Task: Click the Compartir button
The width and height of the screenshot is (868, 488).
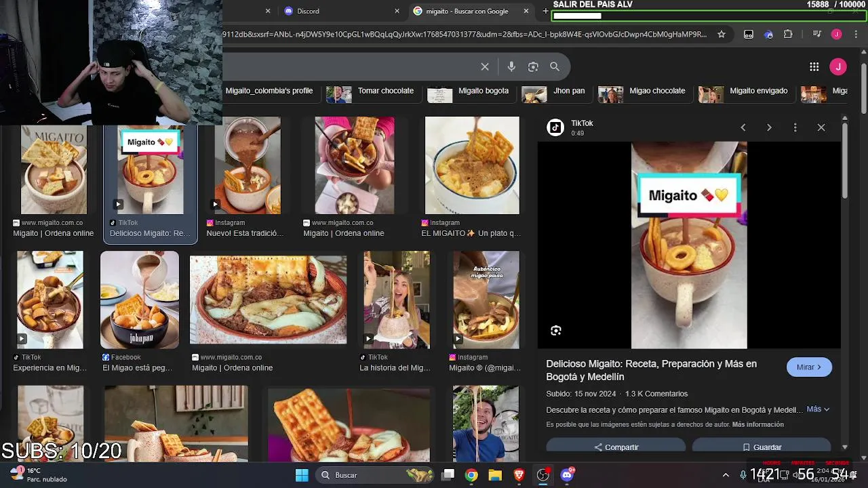Action: pos(616,446)
